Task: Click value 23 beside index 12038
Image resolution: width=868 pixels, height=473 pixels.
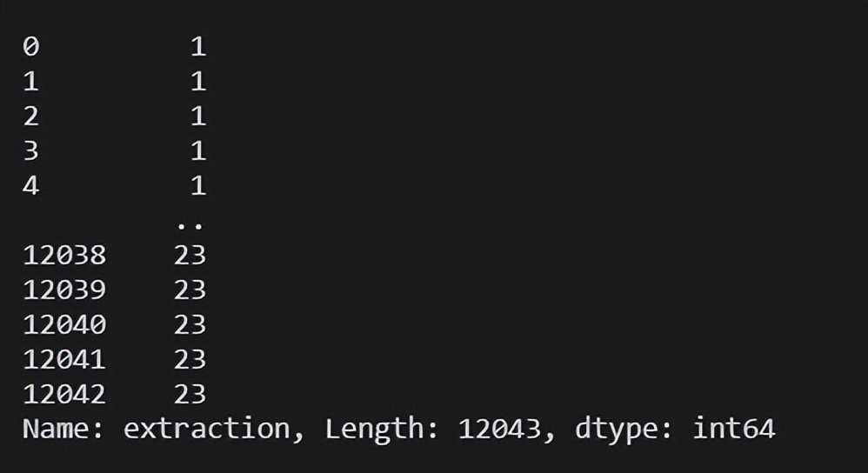Action: pyautogui.click(x=190, y=256)
